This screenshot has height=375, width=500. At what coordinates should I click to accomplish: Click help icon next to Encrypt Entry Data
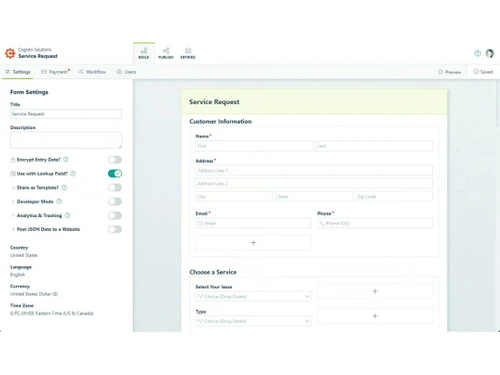click(66, 160)
